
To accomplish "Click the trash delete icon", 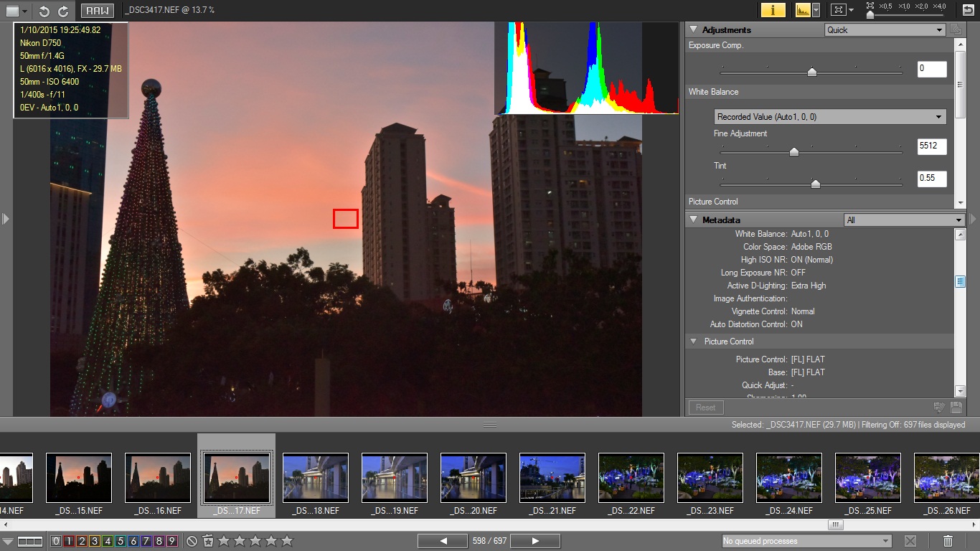I will 948,541.
